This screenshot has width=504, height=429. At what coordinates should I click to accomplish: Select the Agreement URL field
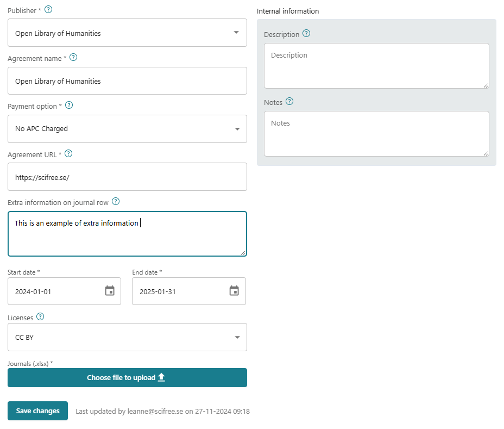pyautogui.click(x=127, y=177)
